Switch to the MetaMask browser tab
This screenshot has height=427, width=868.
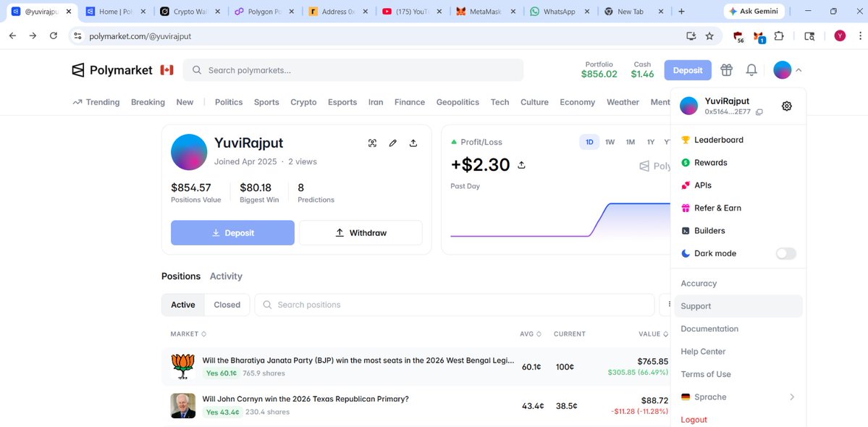(x=486, y=11)
